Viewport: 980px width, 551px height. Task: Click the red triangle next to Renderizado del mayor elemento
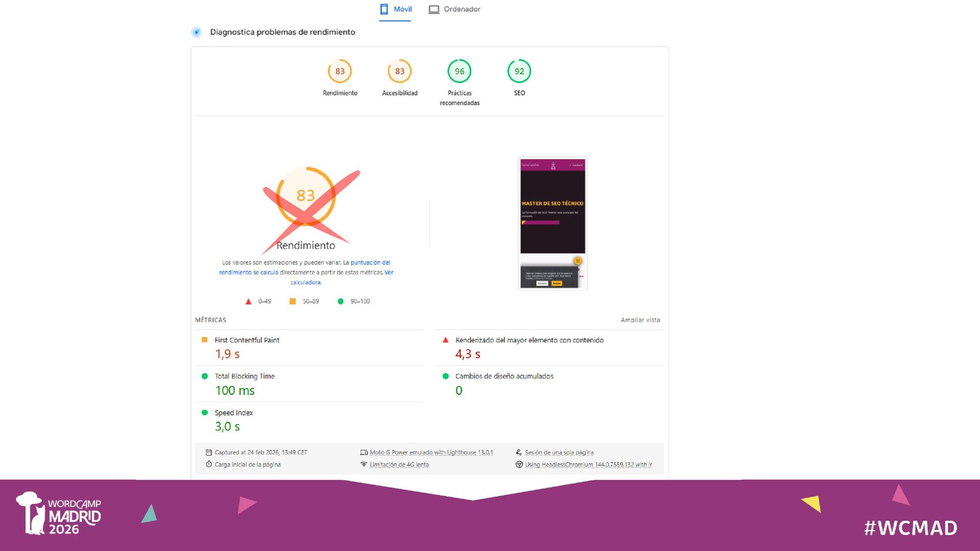pos(446,340)
